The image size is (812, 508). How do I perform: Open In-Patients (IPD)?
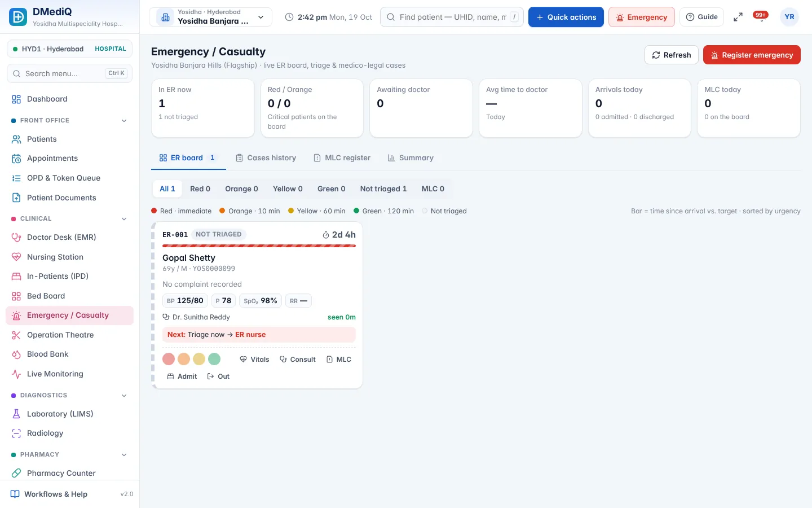[x=69, y=276]
